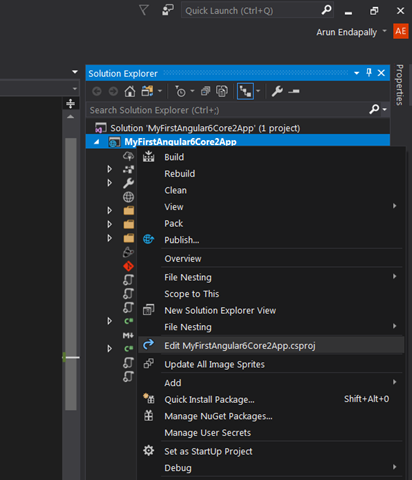The image size is (412, 480).
Task: Click the Build context menu item
Action: pos(174,157)
